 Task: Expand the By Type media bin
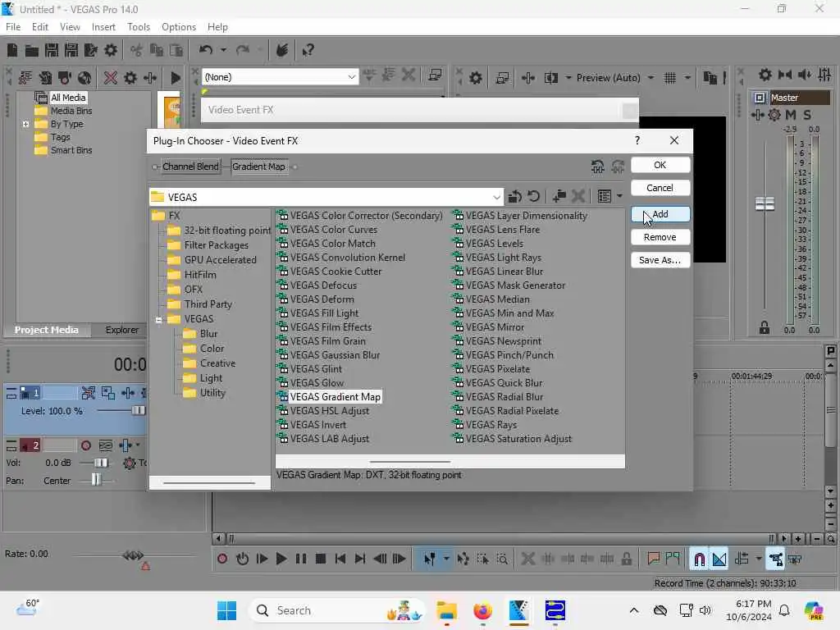(x=25, y=125)
